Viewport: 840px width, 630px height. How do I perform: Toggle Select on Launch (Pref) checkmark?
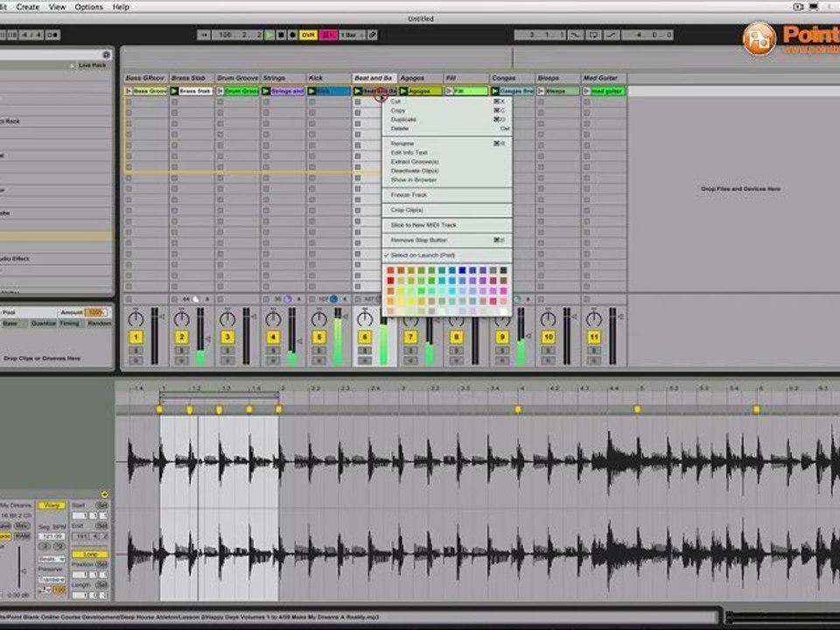coord(447,255)
